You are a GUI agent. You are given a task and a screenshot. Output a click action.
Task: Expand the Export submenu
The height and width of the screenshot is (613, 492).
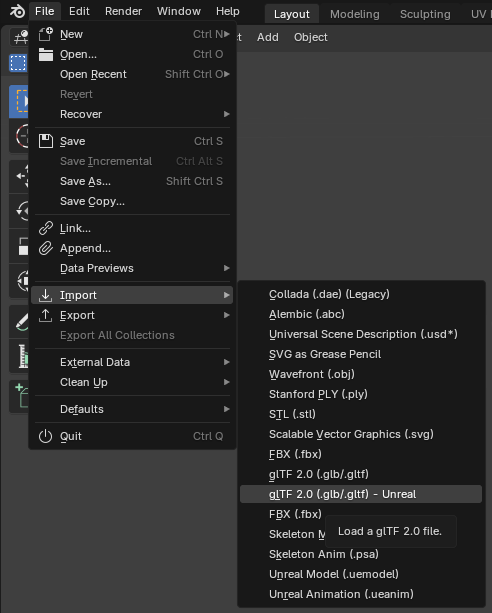pos(132,315)
